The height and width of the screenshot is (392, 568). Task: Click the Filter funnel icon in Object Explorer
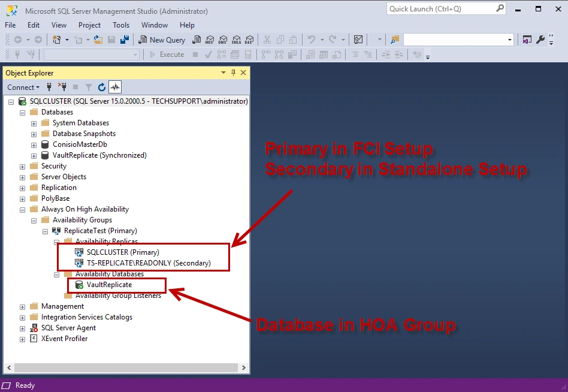tap(89, 87)
